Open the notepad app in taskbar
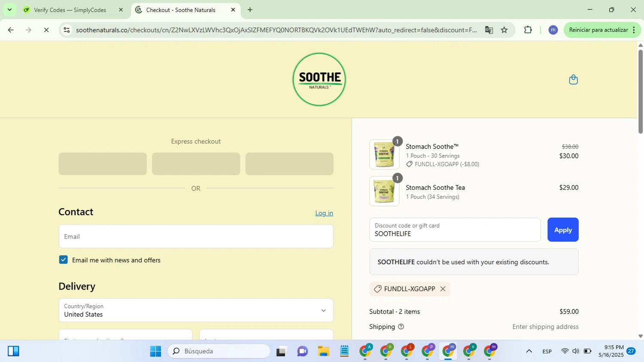Screen dimensions: 644x362 click(344, 352)
